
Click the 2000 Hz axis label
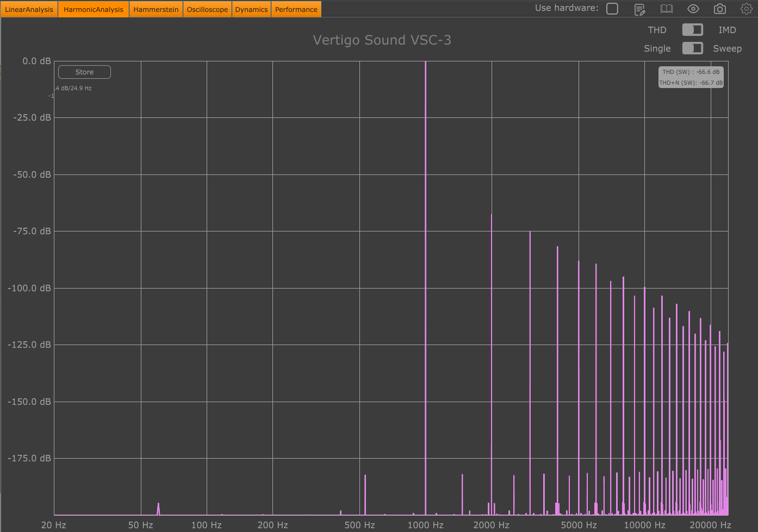492,525
